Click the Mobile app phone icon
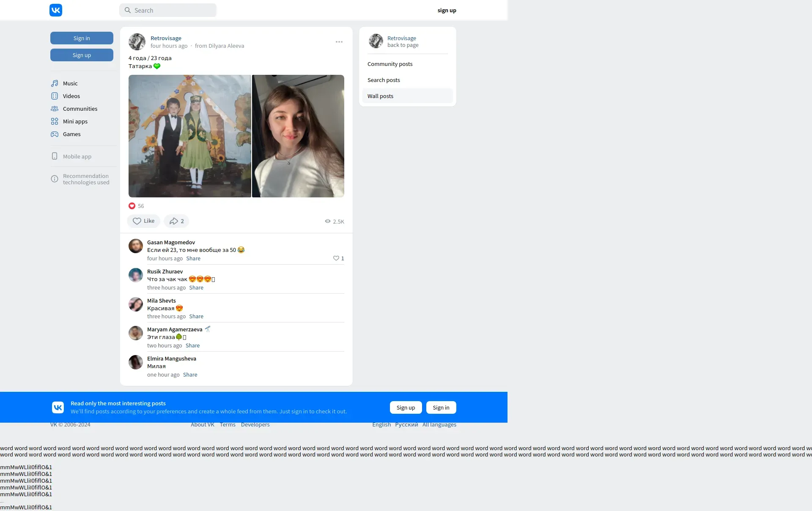This screenshot has height=511, width=812. coord(55,156)
